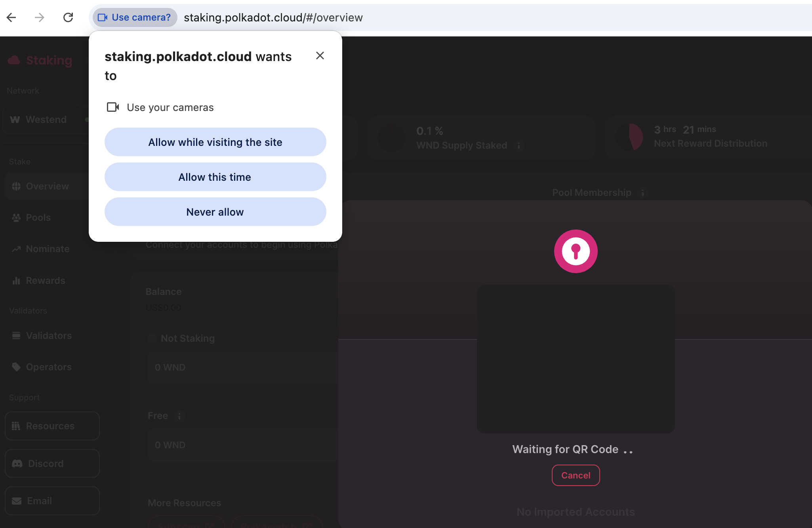
Task: Click the browser back arrow
Action: pyautogui.click(x=11, y=17)
